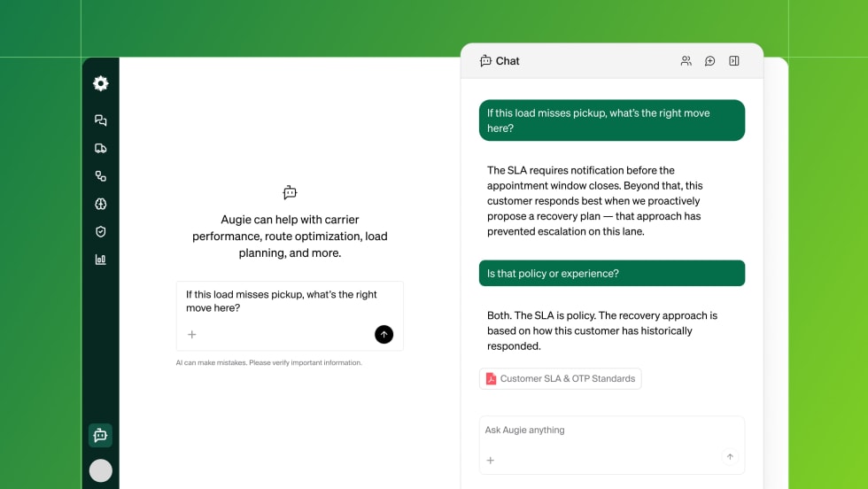Open the truck loads icon in the sidebar
868x489 pixels.
(101, 149)
